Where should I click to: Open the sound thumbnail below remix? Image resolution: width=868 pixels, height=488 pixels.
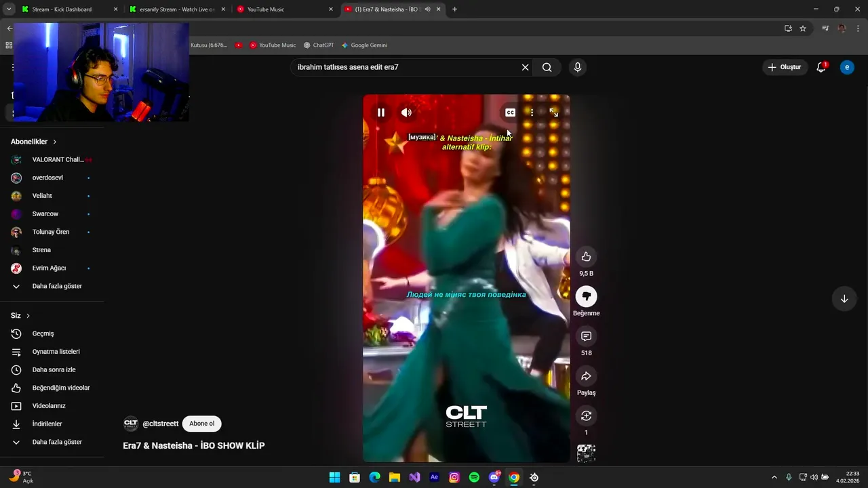586,453
